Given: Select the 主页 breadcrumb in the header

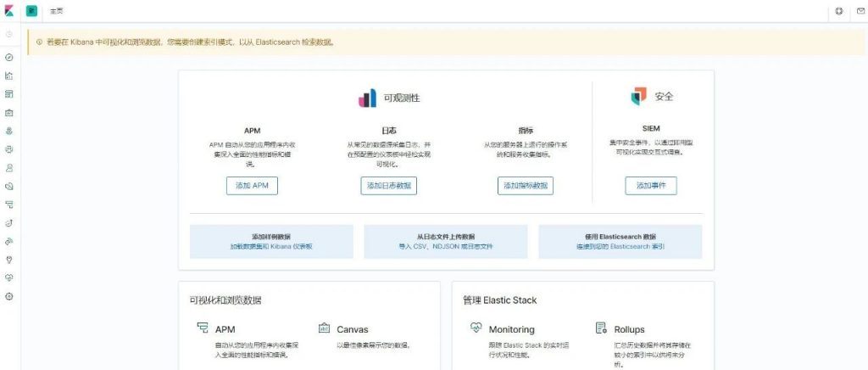Looking at the screenshot, I should click(58, 11).
